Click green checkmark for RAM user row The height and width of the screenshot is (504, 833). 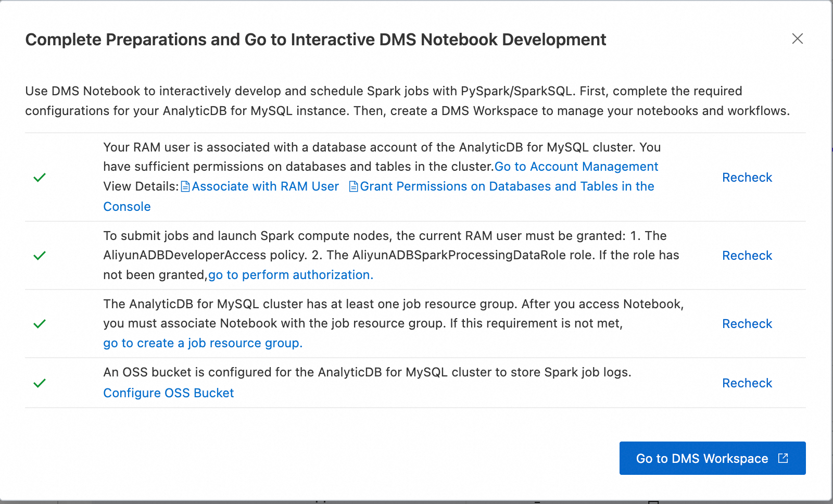point(40,178)
